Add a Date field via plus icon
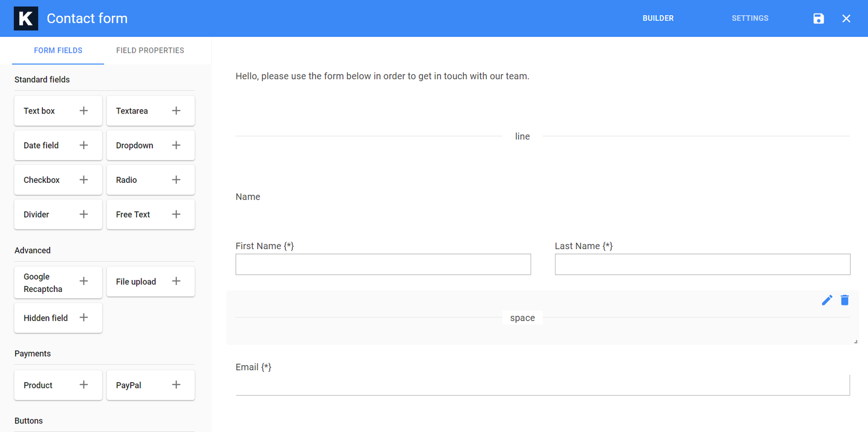The height and width of the screenshot is (432, 868). pyautogui.click(x=84, y=145)
